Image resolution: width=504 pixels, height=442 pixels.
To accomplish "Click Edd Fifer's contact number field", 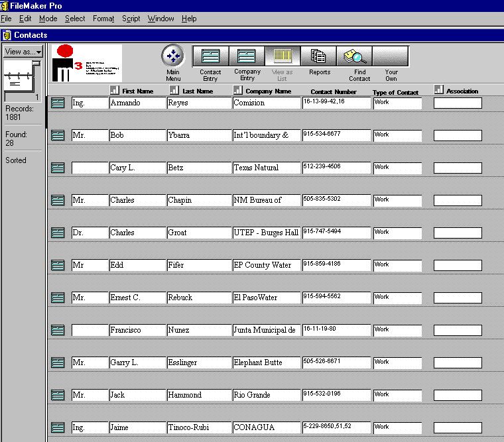I will click(336, 264).
